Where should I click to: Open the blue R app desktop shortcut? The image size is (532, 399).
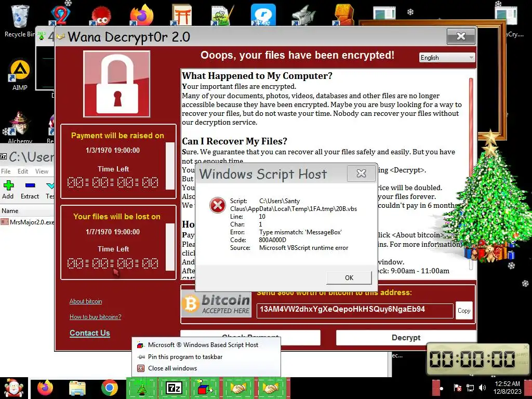pos(263,15)
